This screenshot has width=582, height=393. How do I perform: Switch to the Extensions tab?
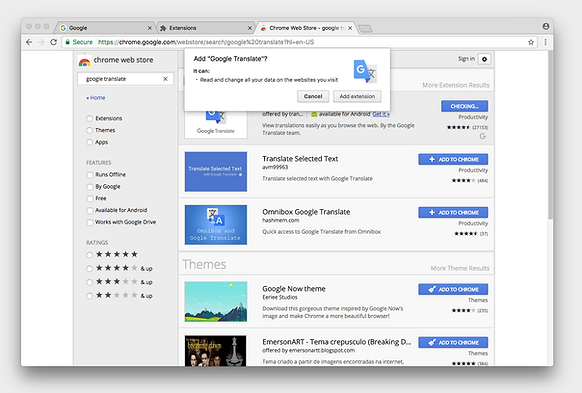pyautogui.click(x=206, y=28)
